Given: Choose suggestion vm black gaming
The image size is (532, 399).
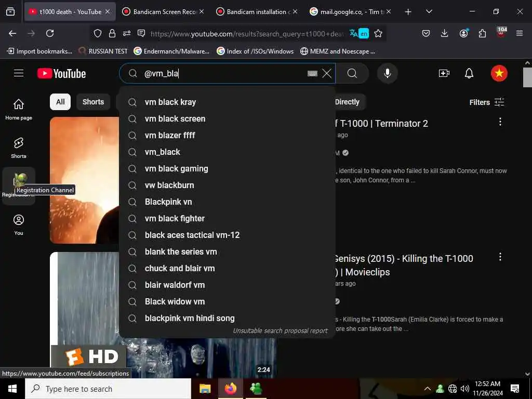Looking at the screenshot, I should [x=228, y=169].
